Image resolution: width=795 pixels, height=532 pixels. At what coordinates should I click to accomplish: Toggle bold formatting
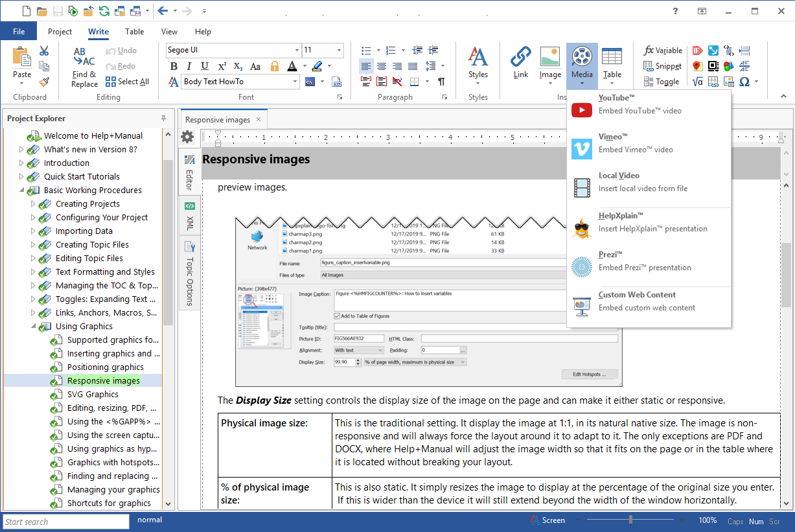point(174,66)
